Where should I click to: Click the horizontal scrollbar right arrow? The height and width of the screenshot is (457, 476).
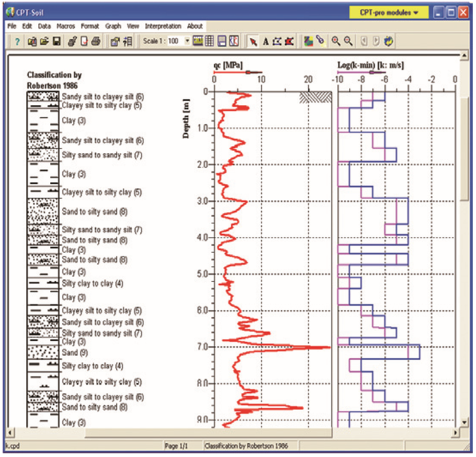[456, 432]
